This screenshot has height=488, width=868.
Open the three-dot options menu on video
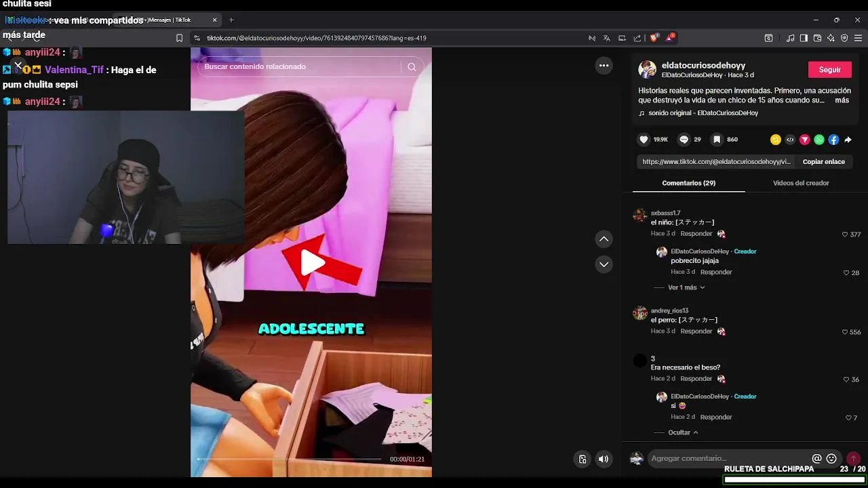click(x=604, y=66)
